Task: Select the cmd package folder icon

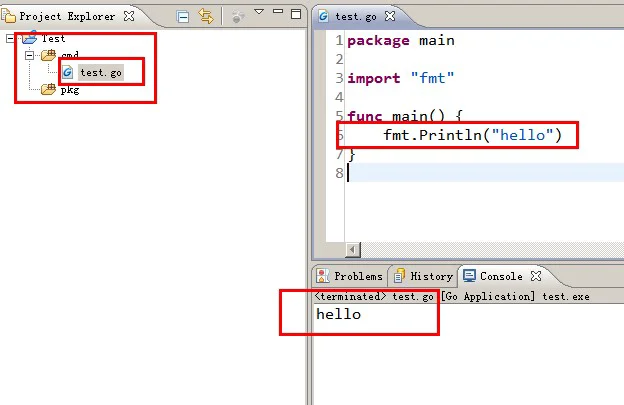Action: 49,55
